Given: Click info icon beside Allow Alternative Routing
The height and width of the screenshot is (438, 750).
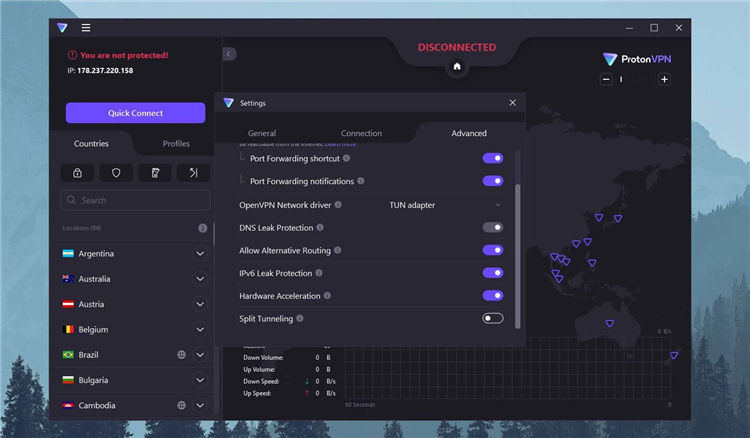Looking at the screenshot, I should click(x=337, y=250).
